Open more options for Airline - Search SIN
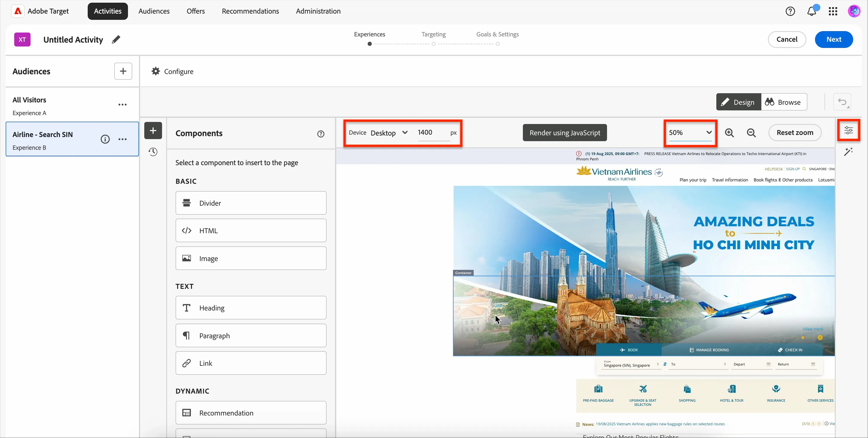Screen dimensions: 868x438 (123, 139)
